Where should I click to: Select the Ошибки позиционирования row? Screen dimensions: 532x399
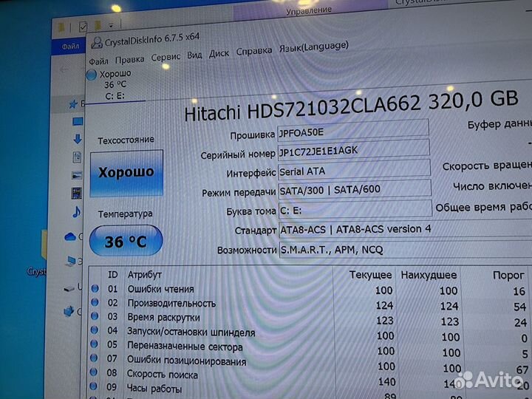309,363
